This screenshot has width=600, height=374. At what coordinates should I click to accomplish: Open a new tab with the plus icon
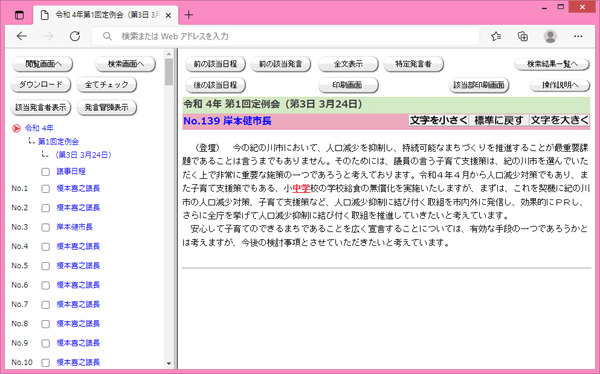click(x=189, y=15)
